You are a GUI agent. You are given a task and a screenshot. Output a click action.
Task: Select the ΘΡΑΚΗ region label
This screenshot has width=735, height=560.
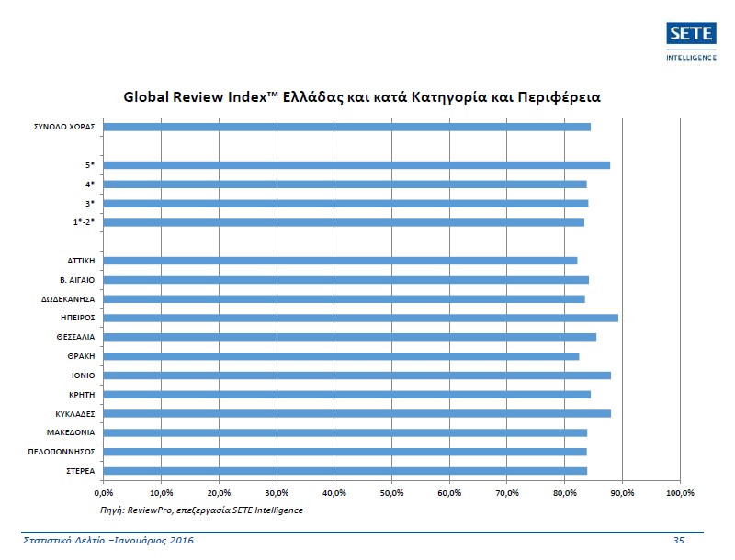81,356
